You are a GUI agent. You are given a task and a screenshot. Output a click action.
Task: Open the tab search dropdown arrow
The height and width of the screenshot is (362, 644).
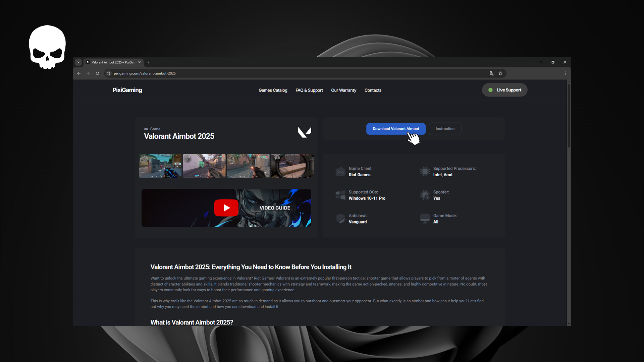click(78, 62)
